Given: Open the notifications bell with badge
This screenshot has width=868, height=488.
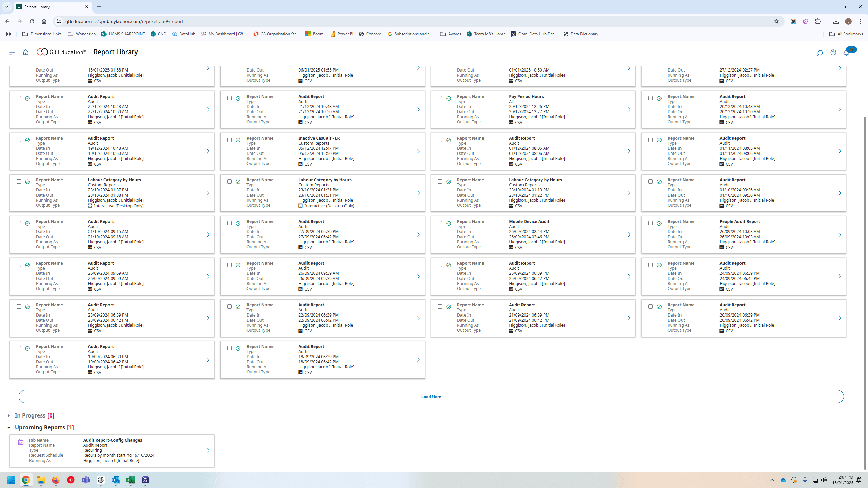Looking at the screenshot, I should 847,53.
